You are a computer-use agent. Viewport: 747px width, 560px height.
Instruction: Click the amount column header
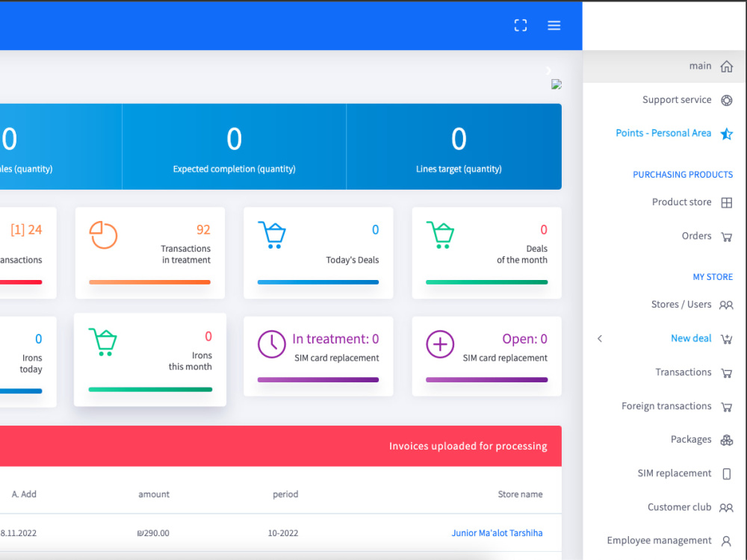tap(154, 494)
